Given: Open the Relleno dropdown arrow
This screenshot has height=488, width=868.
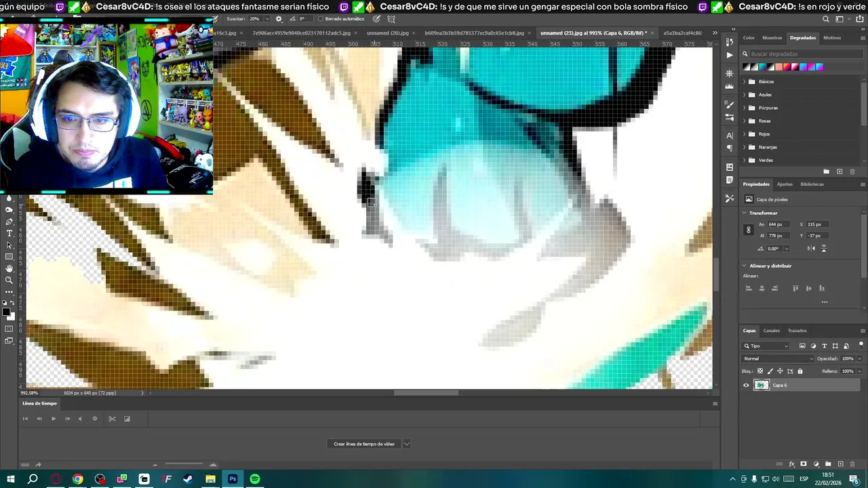Looking at the screenshot, I should 860,371.
